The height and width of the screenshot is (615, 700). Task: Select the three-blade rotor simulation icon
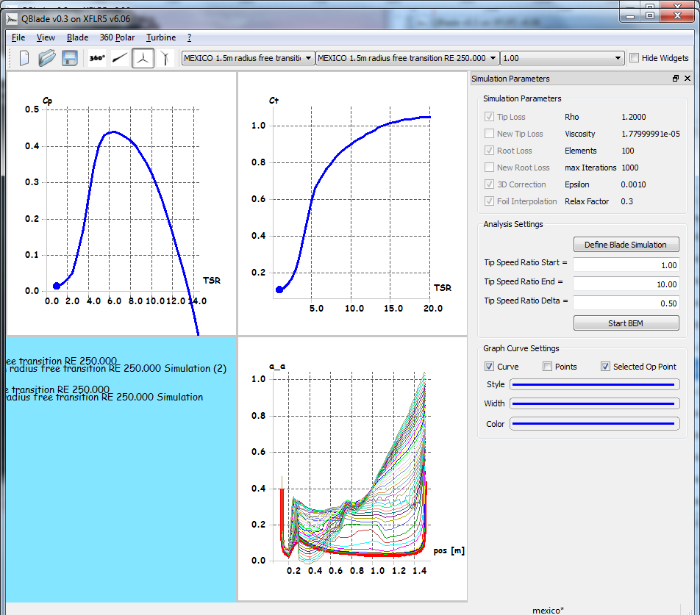tap(143, 58)
